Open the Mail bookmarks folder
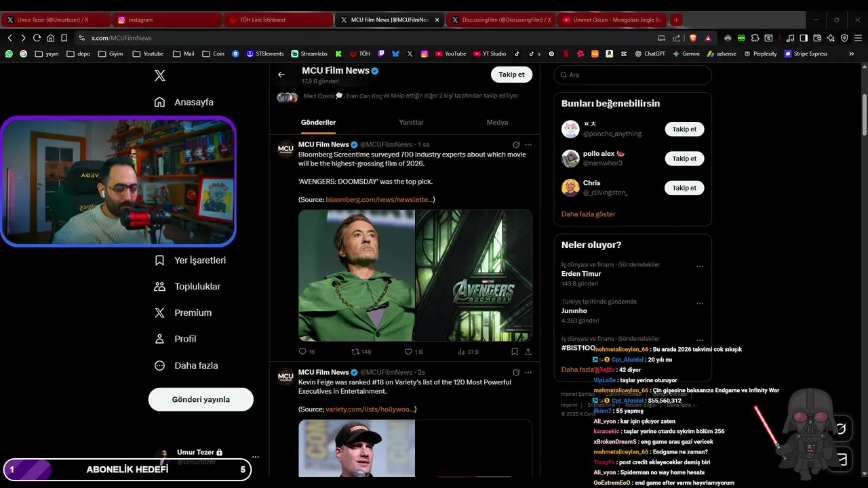 (183, 54)
